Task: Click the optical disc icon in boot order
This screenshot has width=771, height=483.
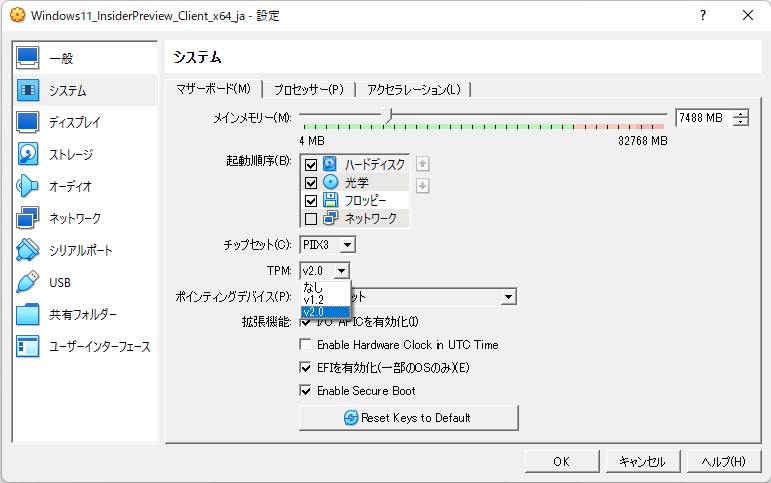Action: coord(330,182)
